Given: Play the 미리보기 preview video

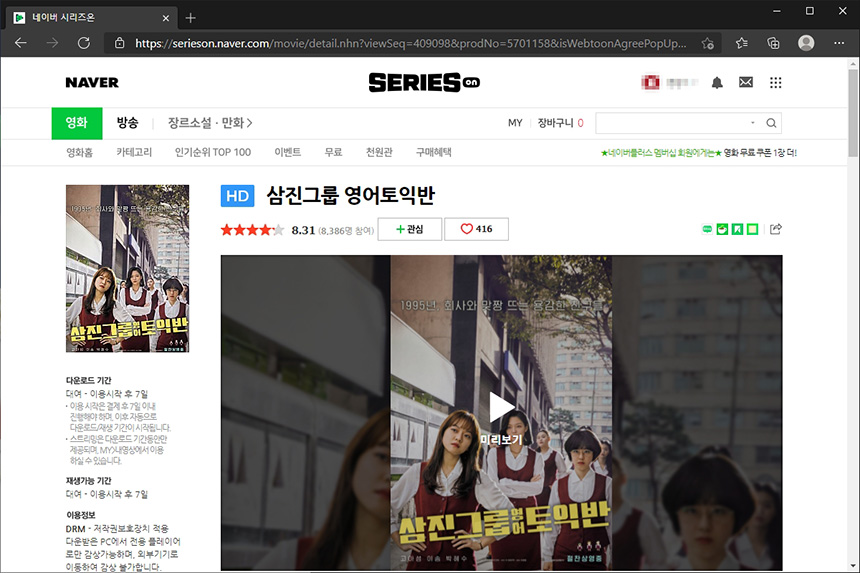Looking at the screenshot, I should coord(501,407).
